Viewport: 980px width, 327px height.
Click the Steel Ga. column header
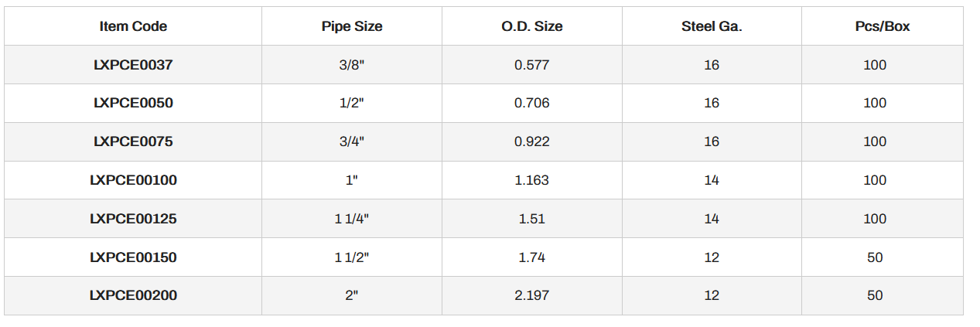[712, 26]
